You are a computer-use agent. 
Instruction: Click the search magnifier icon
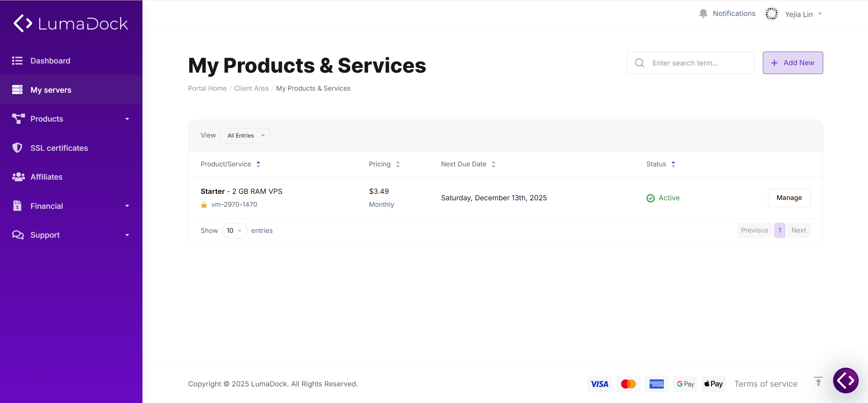coord(639,63)
